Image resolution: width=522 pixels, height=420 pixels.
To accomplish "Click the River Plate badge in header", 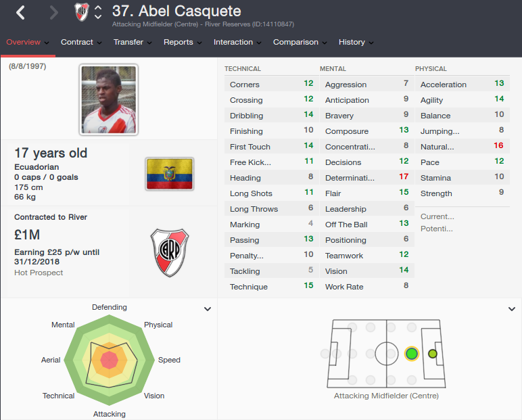I will click(x=82, y=12).
